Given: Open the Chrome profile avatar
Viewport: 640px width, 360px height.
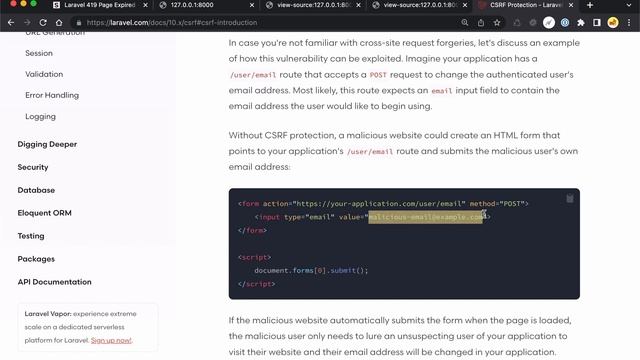Looking at the screenshot, I should click(x=613, y=22).
